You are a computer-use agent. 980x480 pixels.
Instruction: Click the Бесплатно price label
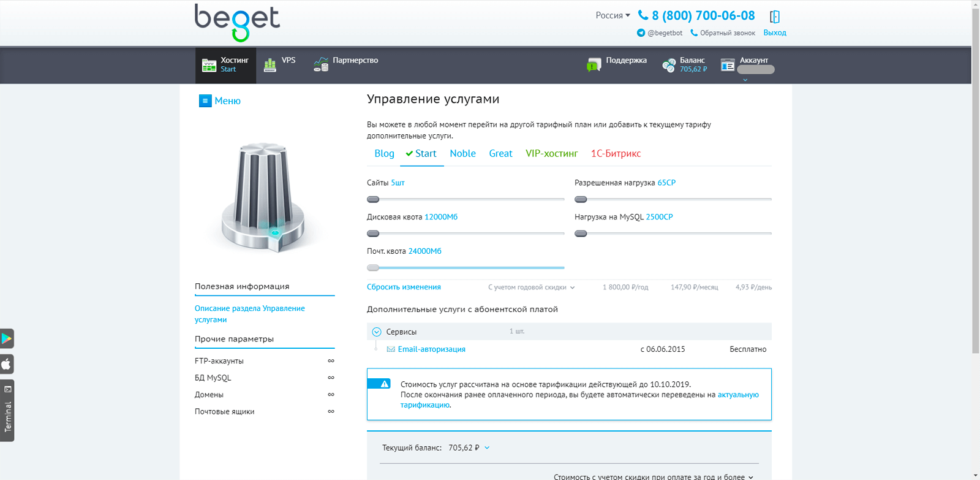click(x=748, y=349)
